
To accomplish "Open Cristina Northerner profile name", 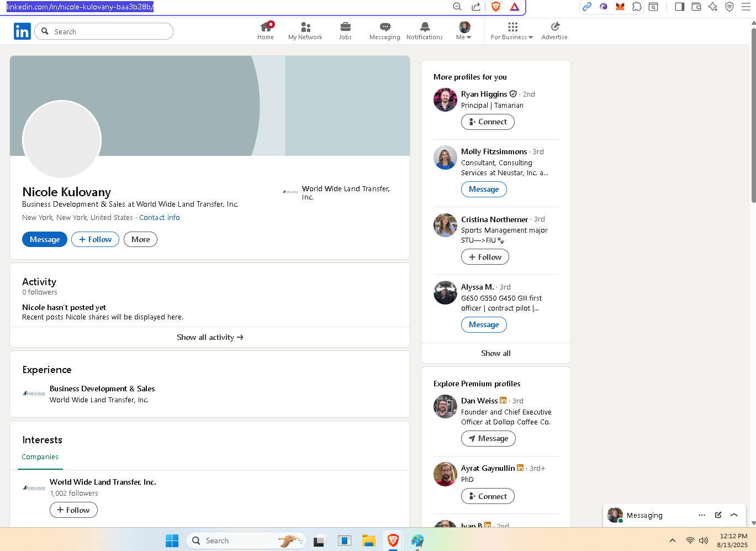I will coord(494,219).
